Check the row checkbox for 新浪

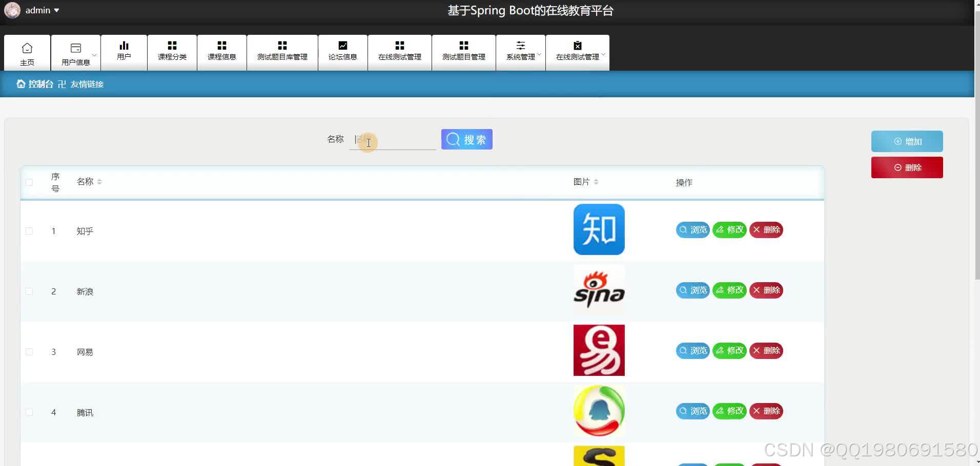coord(29,291)
